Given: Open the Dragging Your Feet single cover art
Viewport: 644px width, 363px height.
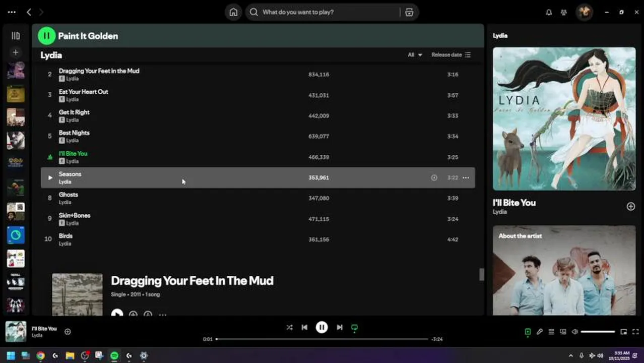Looking at the screenshot, I should (x=77, y=294).
